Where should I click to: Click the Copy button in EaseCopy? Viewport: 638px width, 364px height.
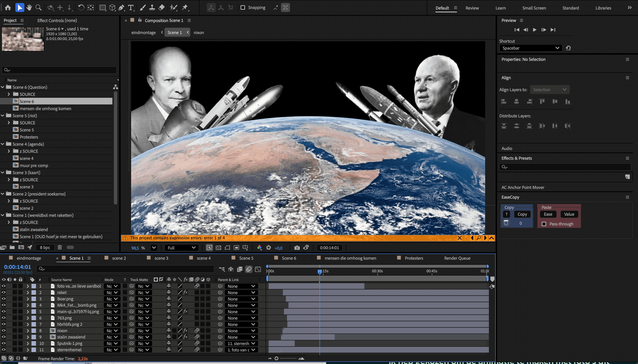coord(522,214)
